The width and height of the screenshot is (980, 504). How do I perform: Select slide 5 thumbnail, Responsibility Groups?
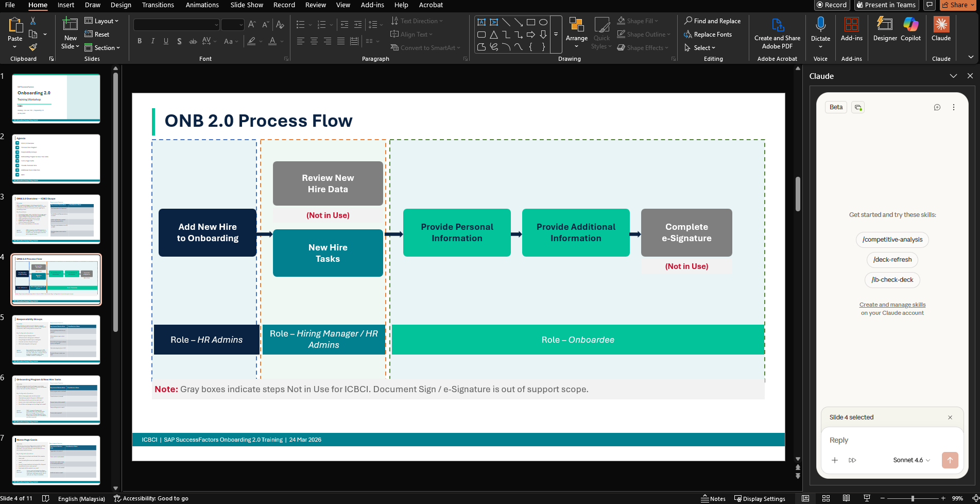point(56,340)
